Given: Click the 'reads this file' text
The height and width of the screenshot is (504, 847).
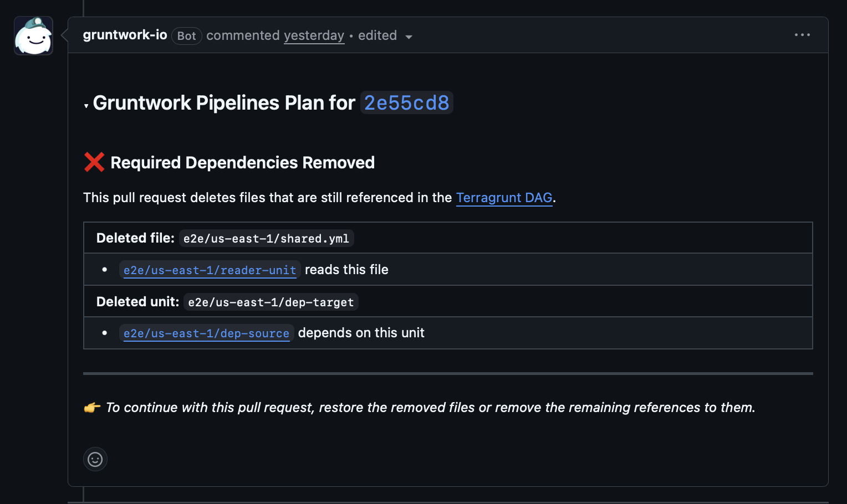Looking at the screenshot, I should [347, 270].
